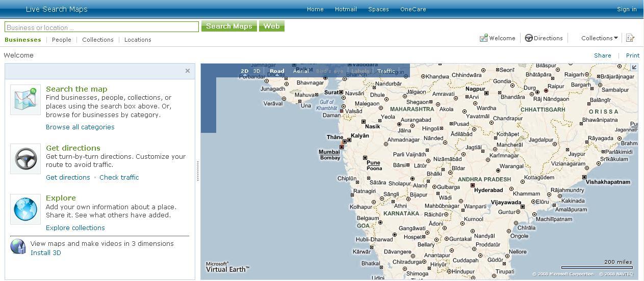Click the Welcome text in map toolbar

(502, 38)
